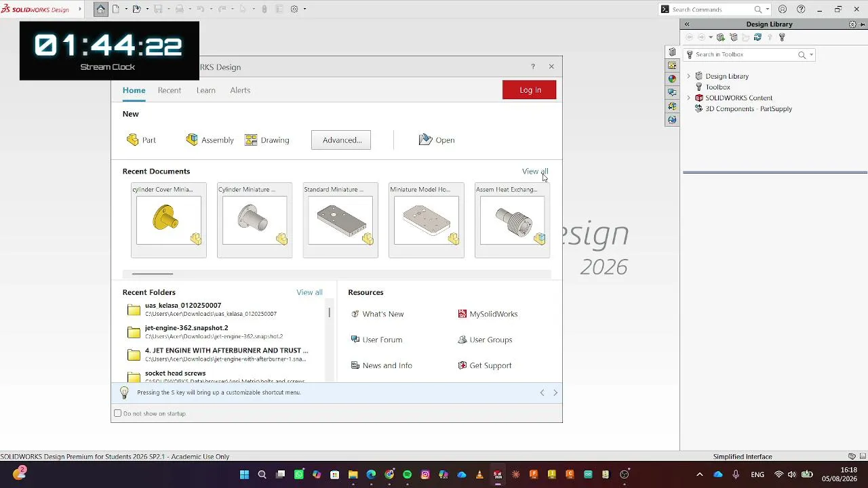Screen dimensions: 868x488
Task: Click the New document toolbar icon
Action: [x=115, y=9]
